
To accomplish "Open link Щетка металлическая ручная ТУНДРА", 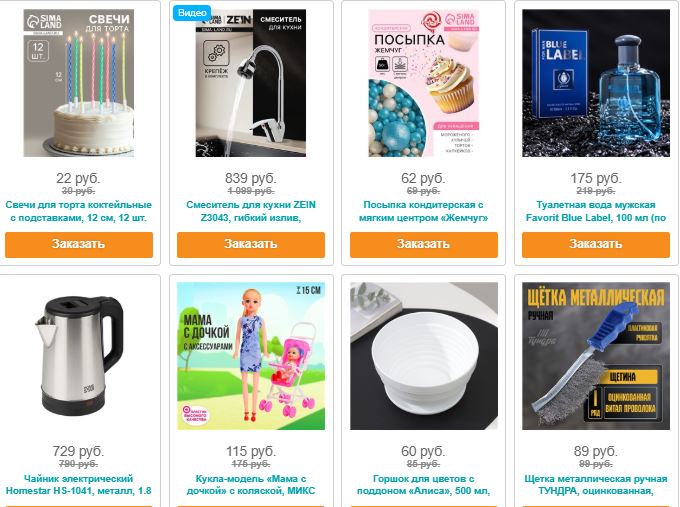I will [x=596, y=485].
